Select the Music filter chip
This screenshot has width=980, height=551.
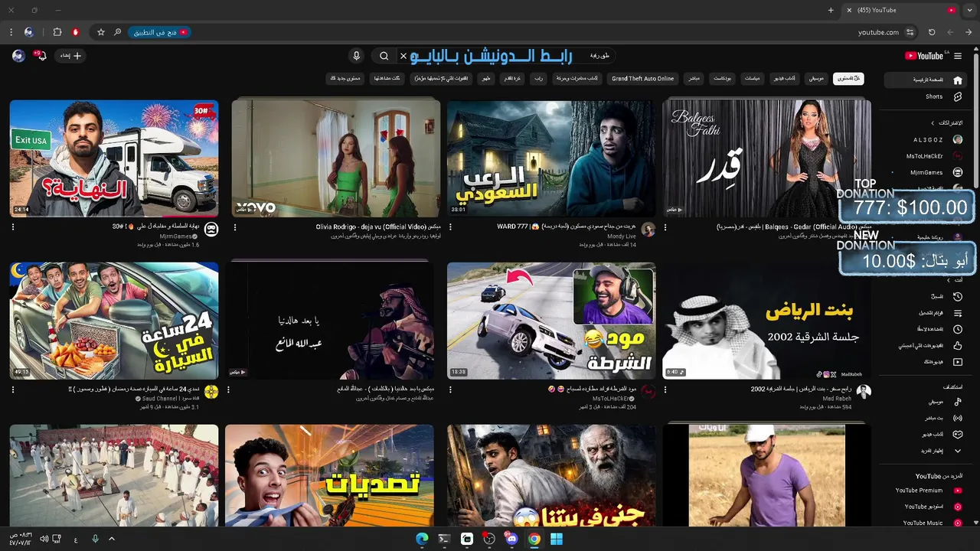point(817,78)
